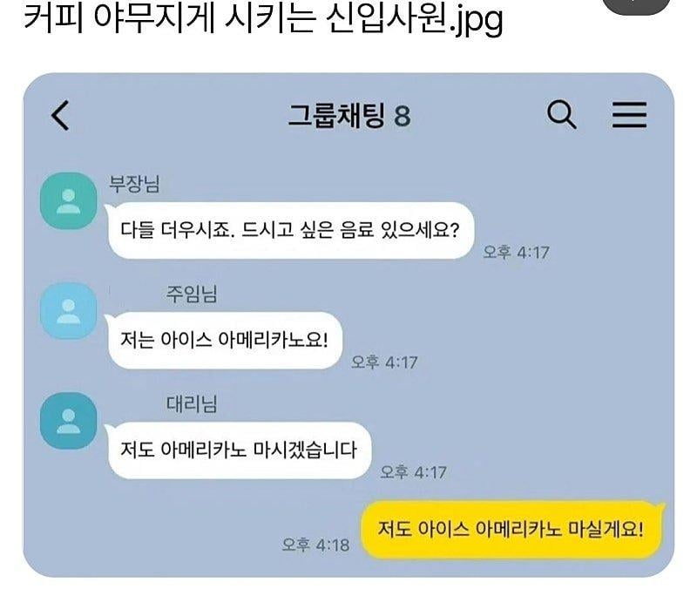This screenshot has height=616, width=697.
Task: Tap the sender name 부장님
Action: coord(134,184)
